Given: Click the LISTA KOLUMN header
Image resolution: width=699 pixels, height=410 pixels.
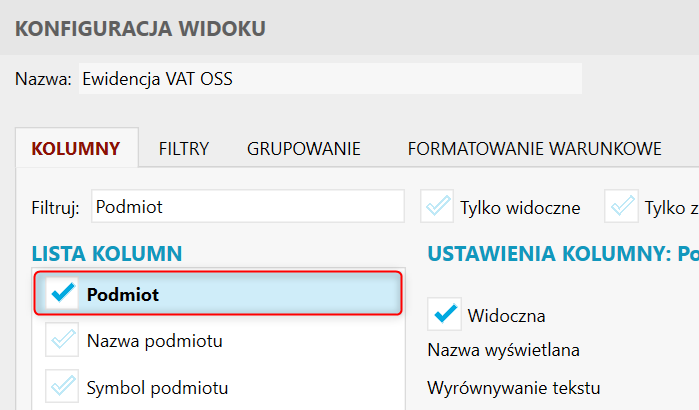Looking at the screenshot, I should [x=106, y=254].
